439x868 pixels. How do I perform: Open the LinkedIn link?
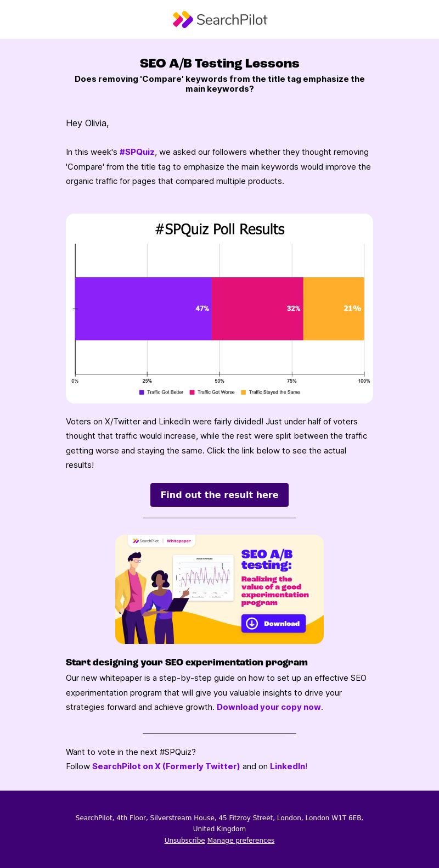click(288, 766)
